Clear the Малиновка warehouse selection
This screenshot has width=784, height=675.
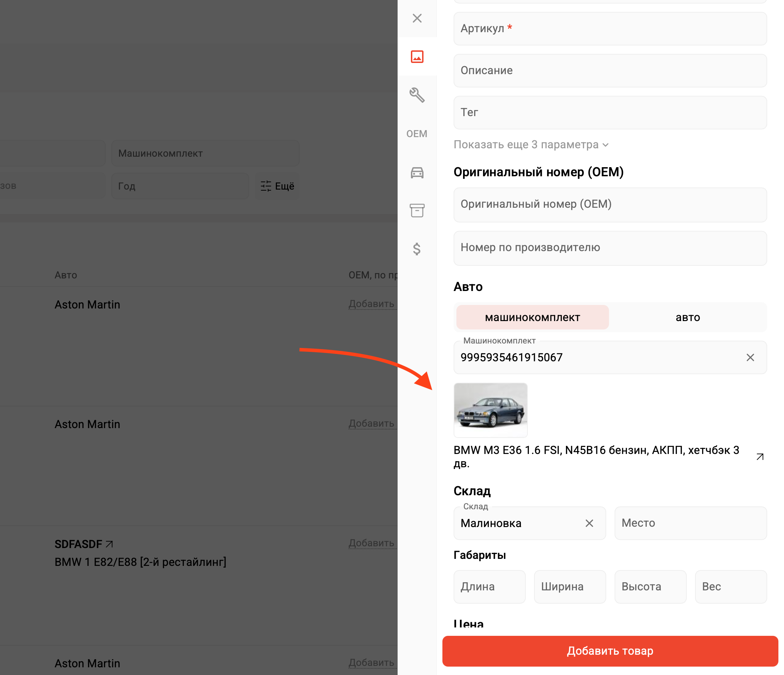pos(589,523)
